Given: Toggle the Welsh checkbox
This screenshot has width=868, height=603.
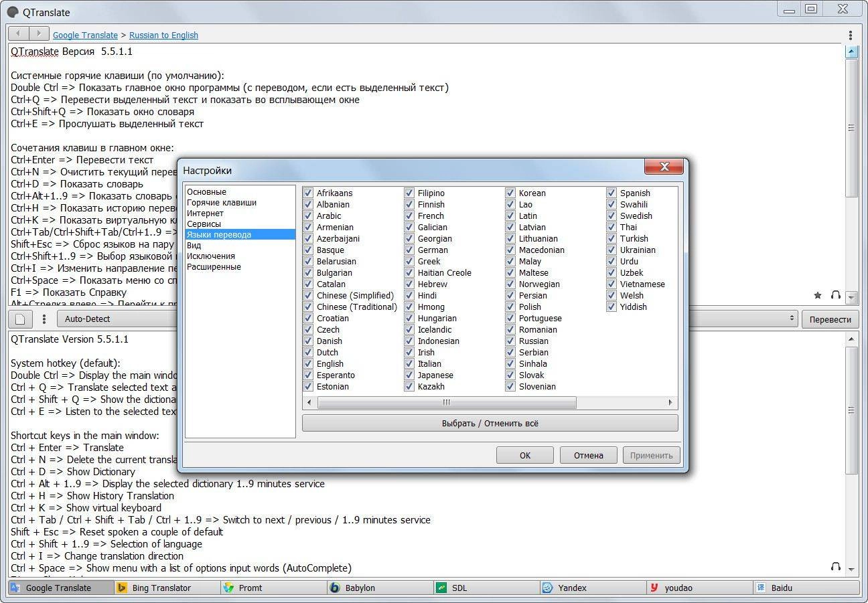Looking at the screenshot, I should pos(611,295).
